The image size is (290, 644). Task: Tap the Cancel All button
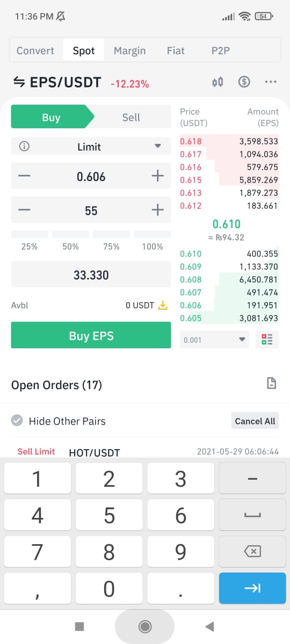[255, 421]
